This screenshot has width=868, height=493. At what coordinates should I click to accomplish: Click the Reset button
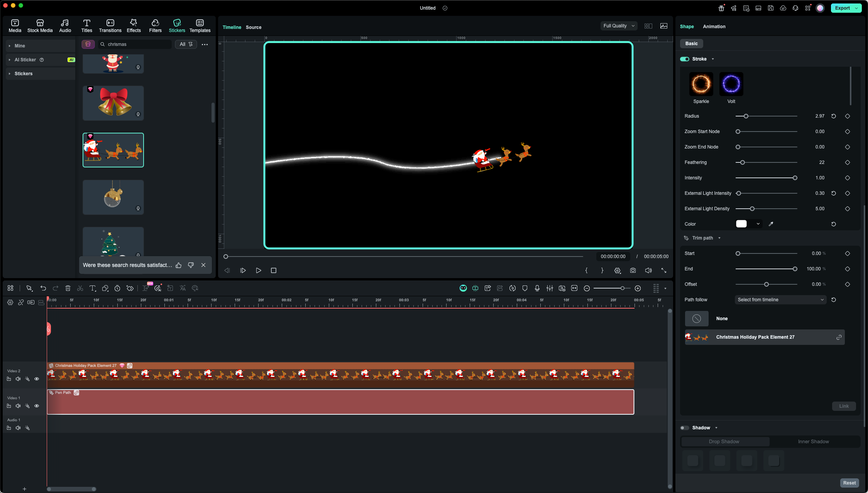(849, 483)
